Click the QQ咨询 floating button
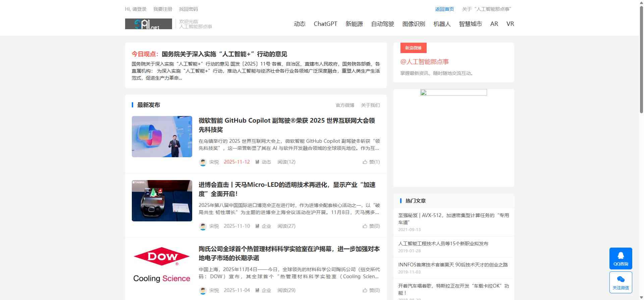 [621, 258]
